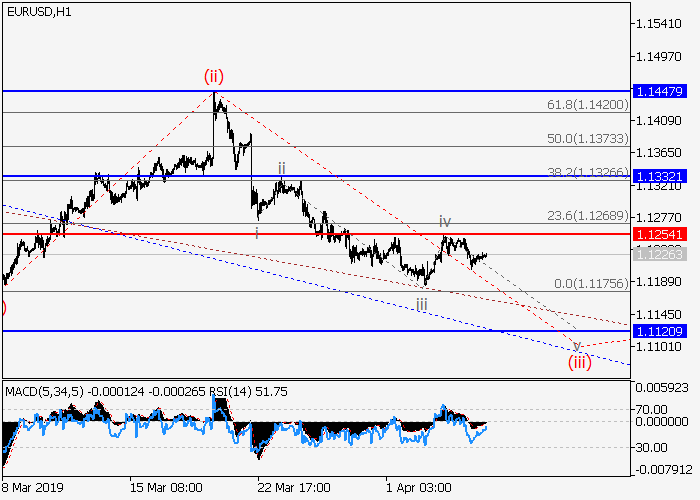Select the 50.0(1.13733) Fibonacci level label
700x500 pixels.
[x=587, y=138]
